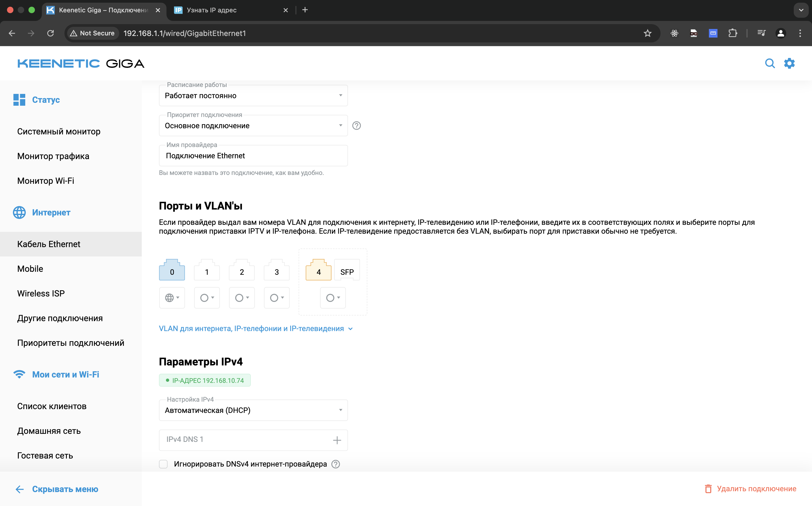Viewport: 812px width, 506px height.
Task: Click help icon next to ignore DNSv4
Action: tap(336, 464)
